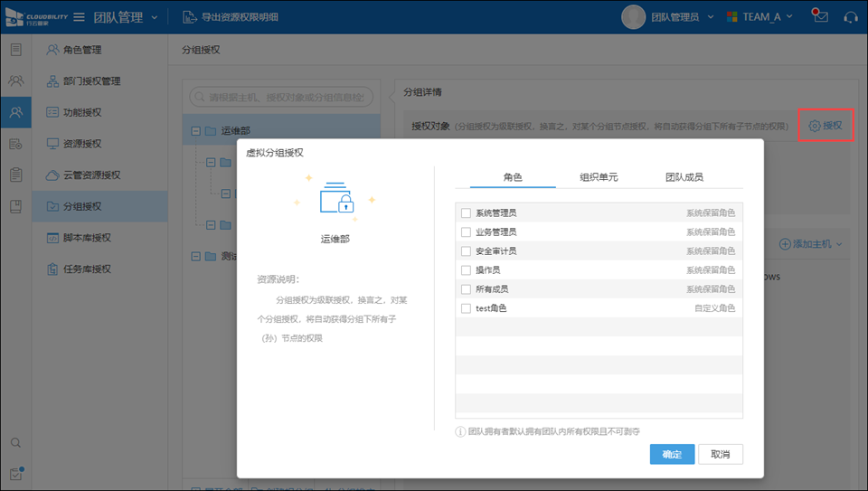Click the 取消 cancel button
Image resolution: width=868 pixels, height=491 pixels.
point(720,454)
